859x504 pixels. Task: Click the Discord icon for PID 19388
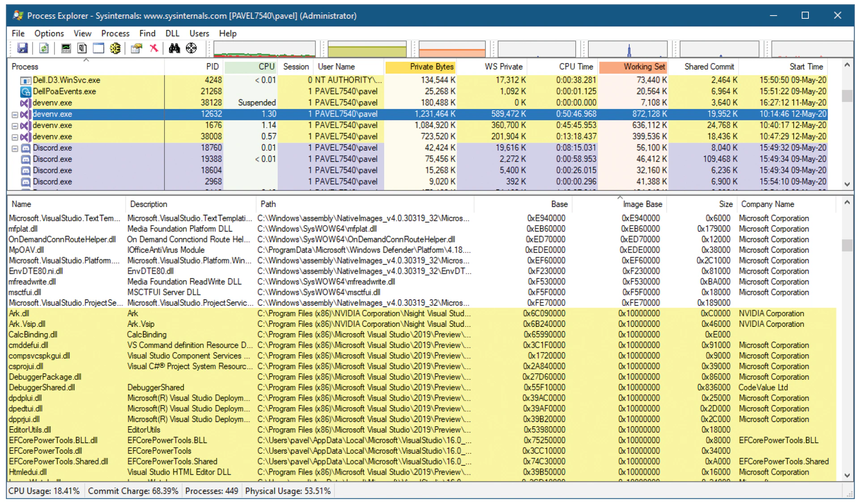26,159
